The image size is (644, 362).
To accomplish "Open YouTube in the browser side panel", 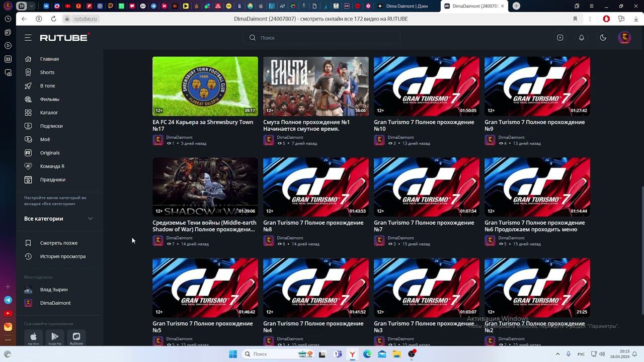I will pyautogui.click(x=8, y=313).
